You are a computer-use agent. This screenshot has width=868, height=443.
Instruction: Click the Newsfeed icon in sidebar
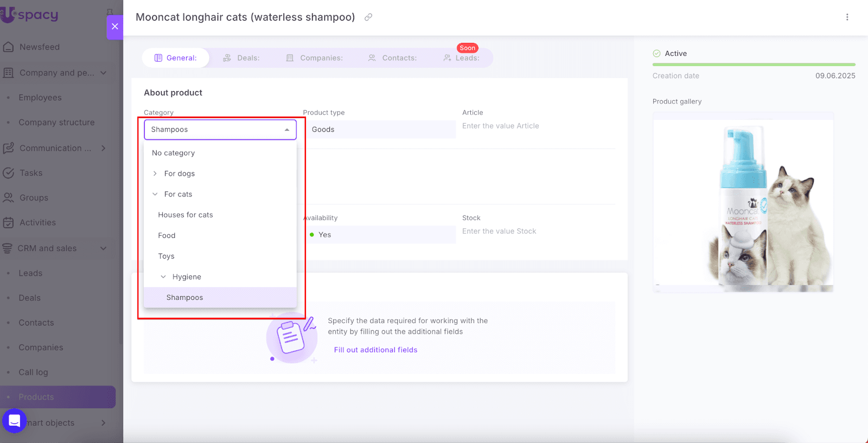pyautogui.click(x=8, y=47)
